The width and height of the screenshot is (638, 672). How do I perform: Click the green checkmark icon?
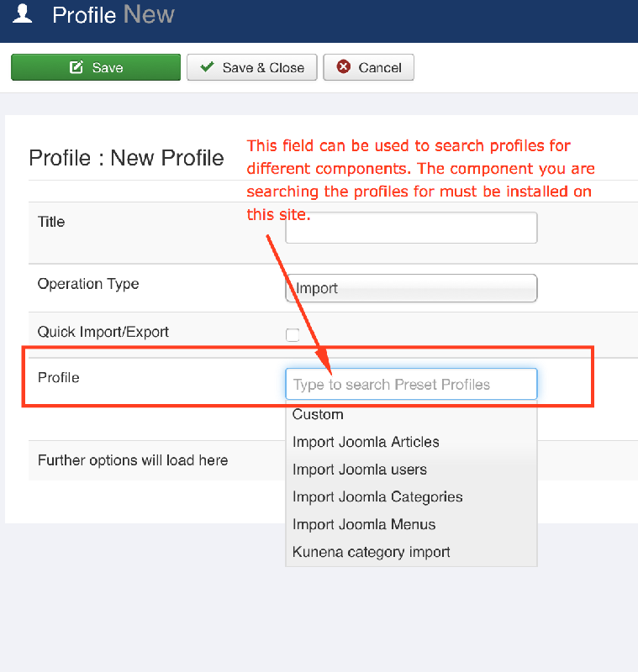click(x=207, y=66)
